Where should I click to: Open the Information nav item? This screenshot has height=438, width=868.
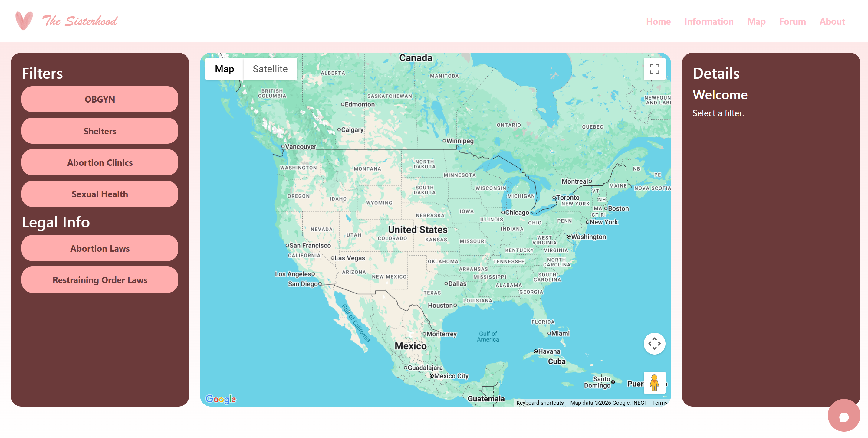pos(709,21)
